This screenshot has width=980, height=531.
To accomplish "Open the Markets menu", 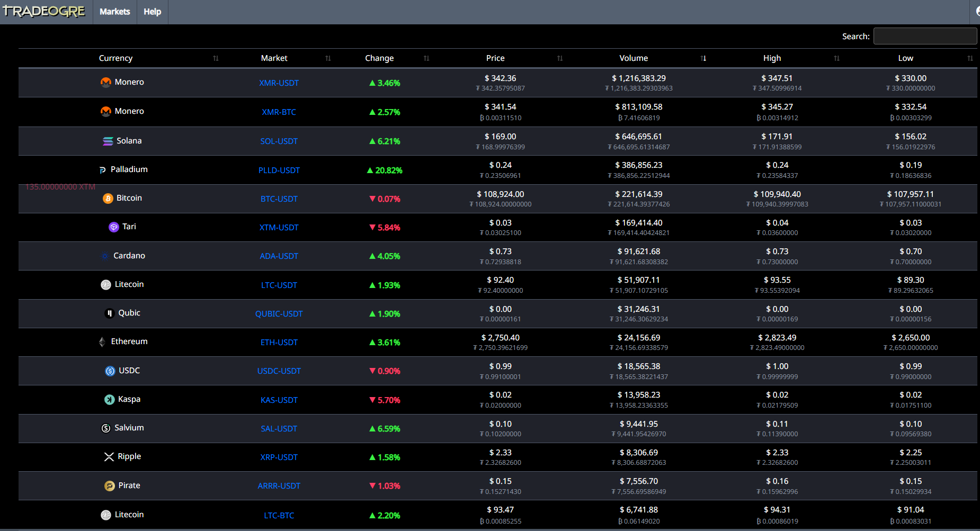I will pos(115,12).
